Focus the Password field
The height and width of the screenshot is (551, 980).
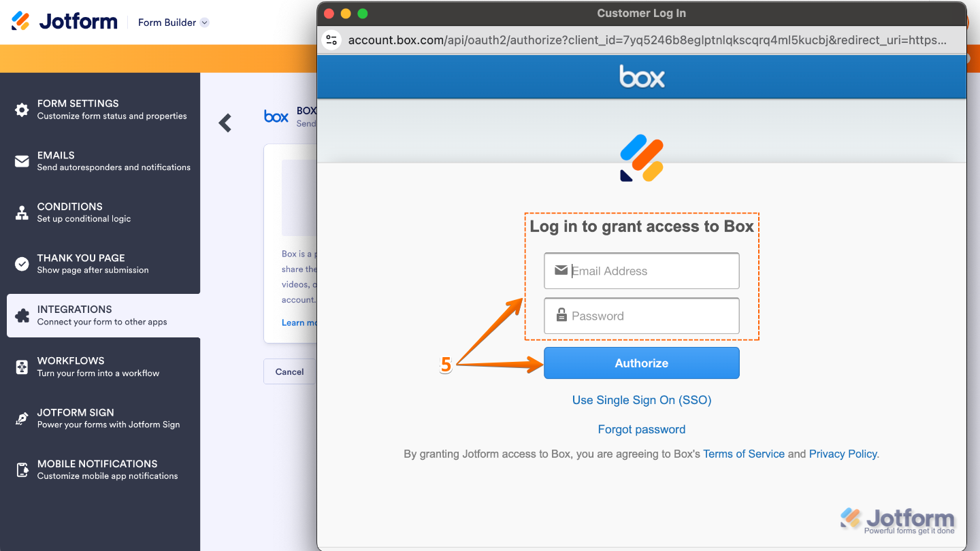tap(642, 316)
